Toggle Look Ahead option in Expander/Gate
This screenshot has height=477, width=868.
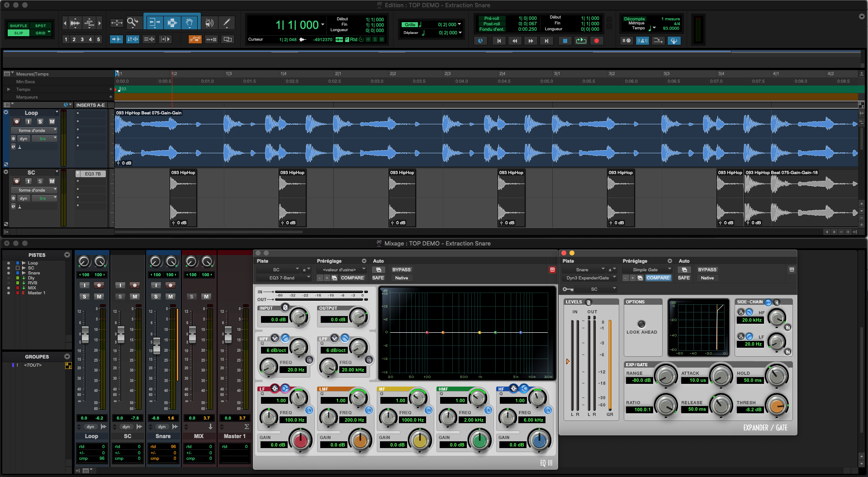click(x=641, y=324)
